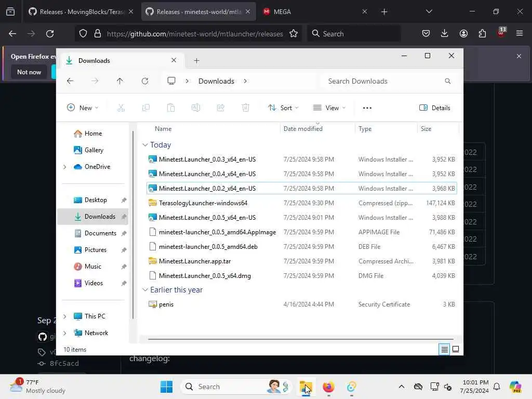Add a new File Explorer tab
This screenshot has height=399, width=532.
(x=196, y=61)
